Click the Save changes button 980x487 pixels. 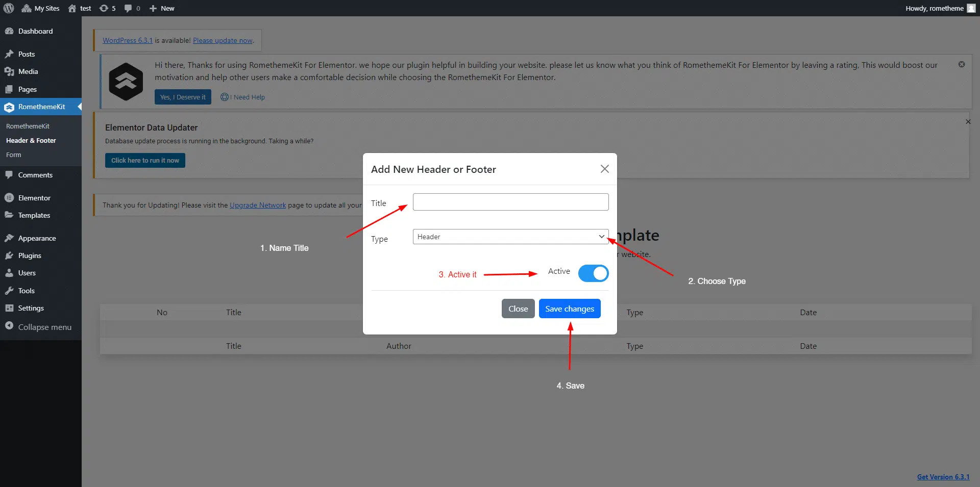coord(570,309)
